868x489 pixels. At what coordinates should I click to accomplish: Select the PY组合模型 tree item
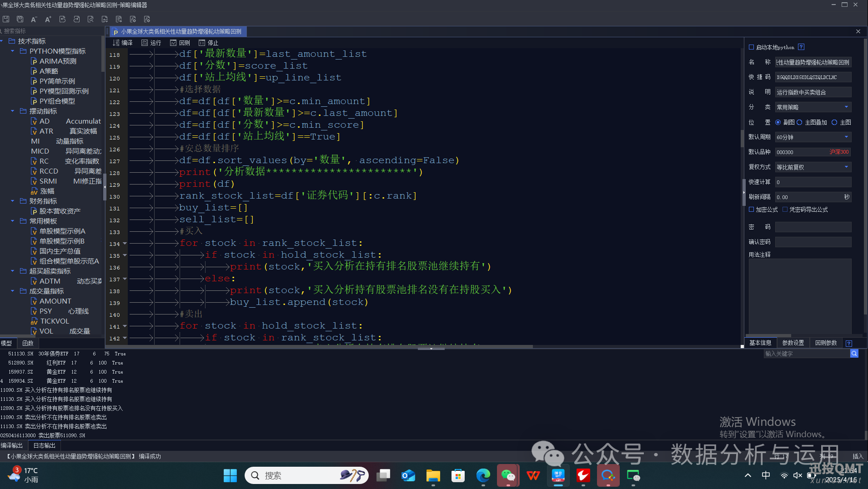point(53,101)
